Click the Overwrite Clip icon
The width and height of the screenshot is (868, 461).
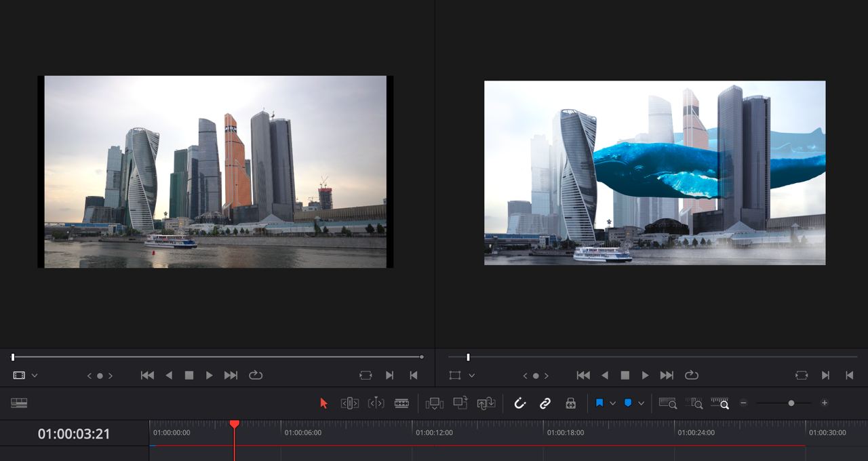coord(460,403)
